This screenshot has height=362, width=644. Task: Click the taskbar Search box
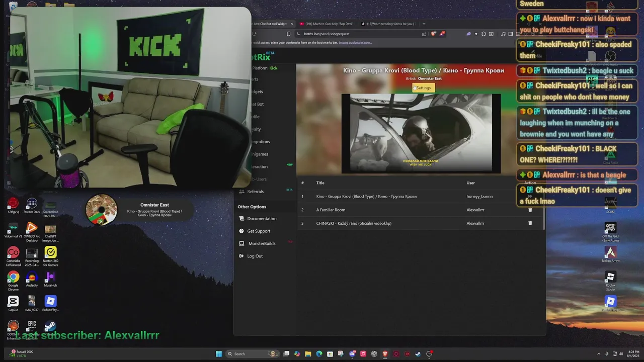point(252,353)
